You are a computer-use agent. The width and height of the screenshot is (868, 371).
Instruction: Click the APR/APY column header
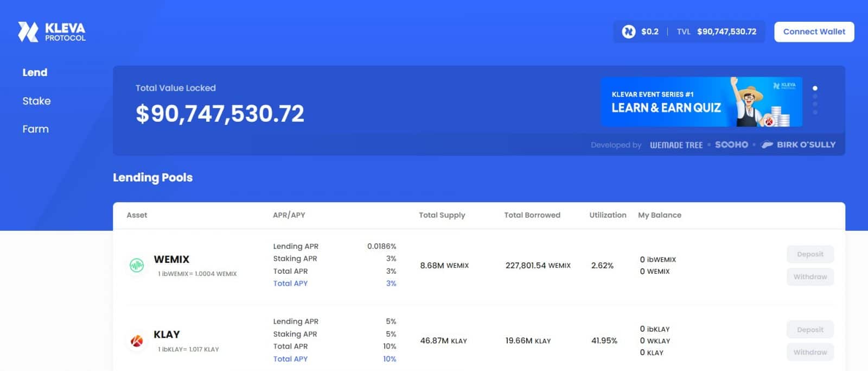coord(289,215)
